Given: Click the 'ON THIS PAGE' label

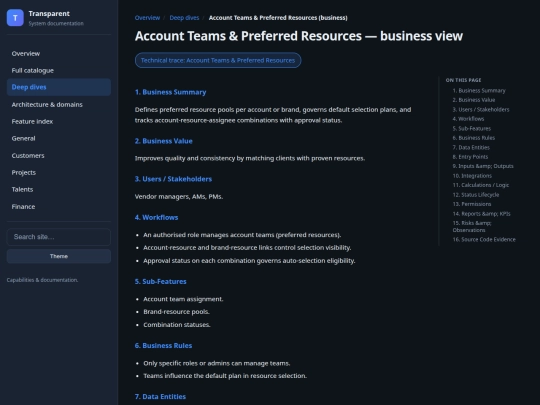Looking at the screenshot, I should point(463,80).
